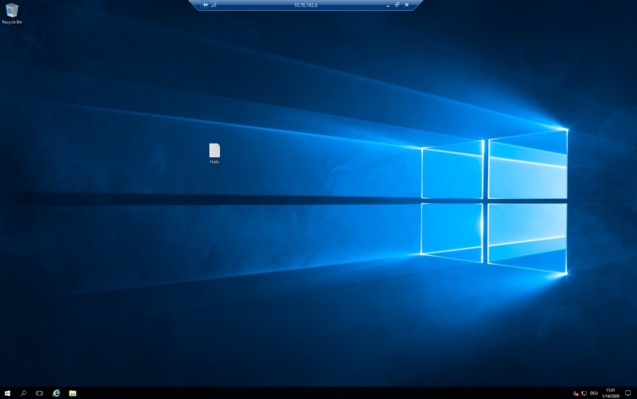Open the network status tray icon

(584, 393)
